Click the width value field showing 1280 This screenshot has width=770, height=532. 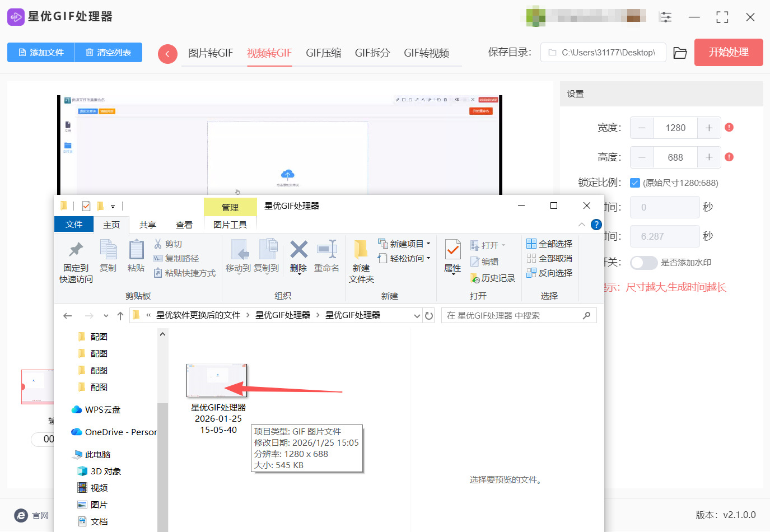pos(675,128)
